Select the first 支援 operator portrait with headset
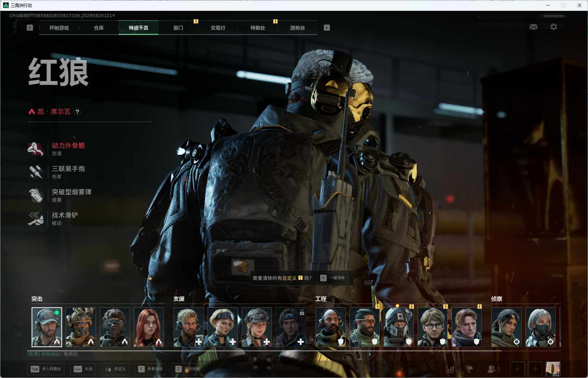The height and width of the screenshot is (378, 588). [x=188, y=327]
